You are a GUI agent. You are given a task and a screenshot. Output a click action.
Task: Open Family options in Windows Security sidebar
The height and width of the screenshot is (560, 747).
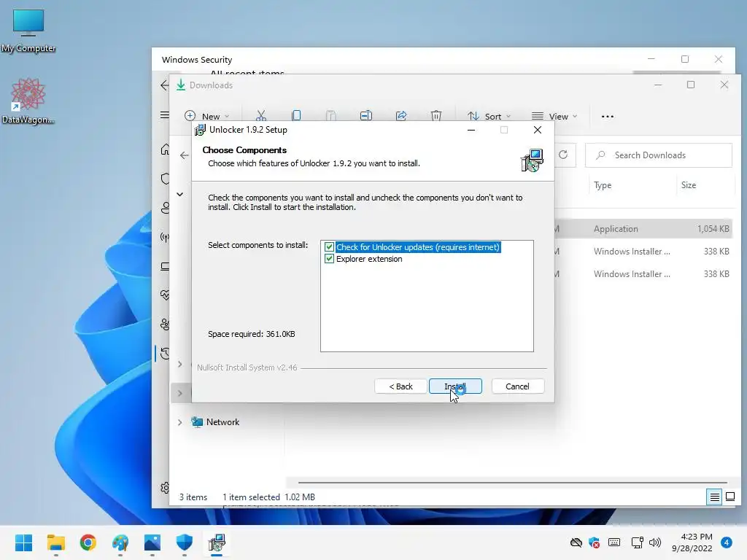(x=165, y=324)
